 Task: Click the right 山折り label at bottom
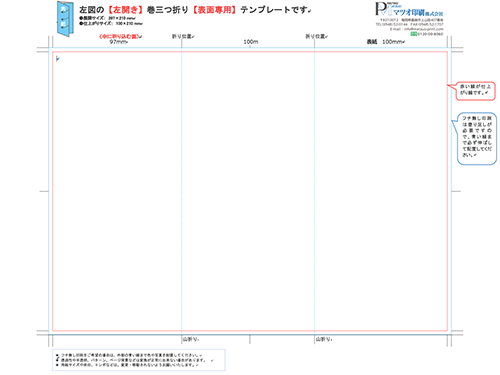point(324,339)
